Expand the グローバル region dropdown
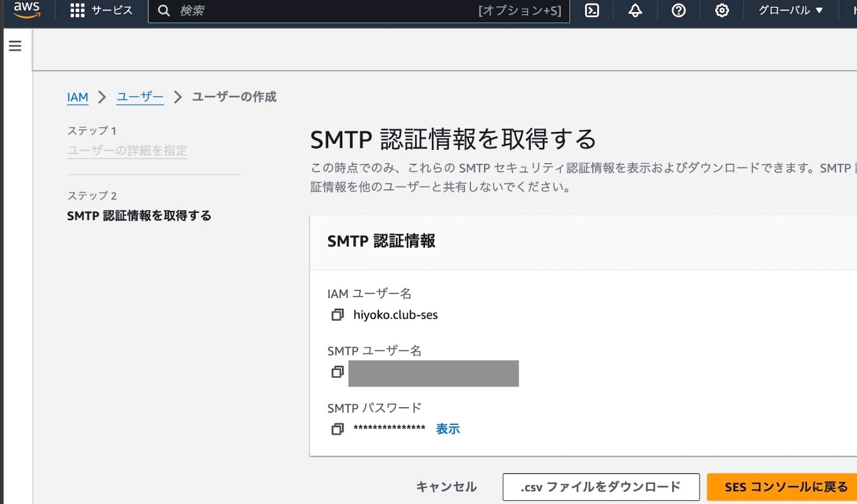The image size is (857, 504). pyautogui.click(x=791, y=10)
